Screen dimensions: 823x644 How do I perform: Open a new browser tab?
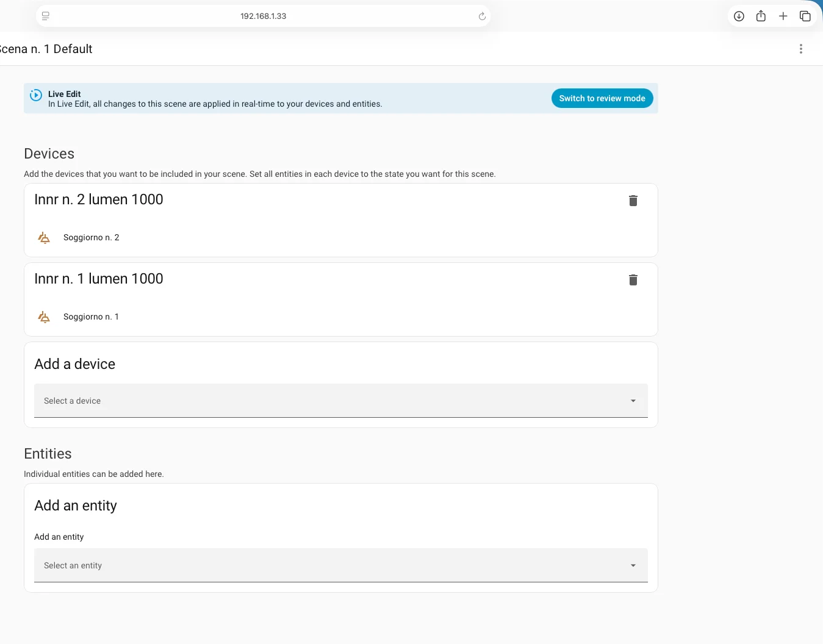click(x=783, y=16)
